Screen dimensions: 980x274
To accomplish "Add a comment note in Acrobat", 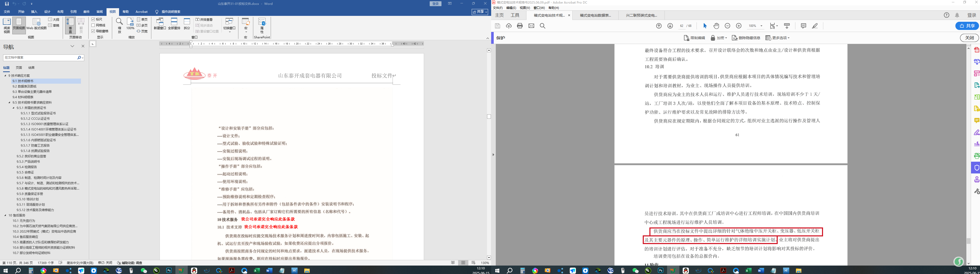I will click(x=804, y=26).
